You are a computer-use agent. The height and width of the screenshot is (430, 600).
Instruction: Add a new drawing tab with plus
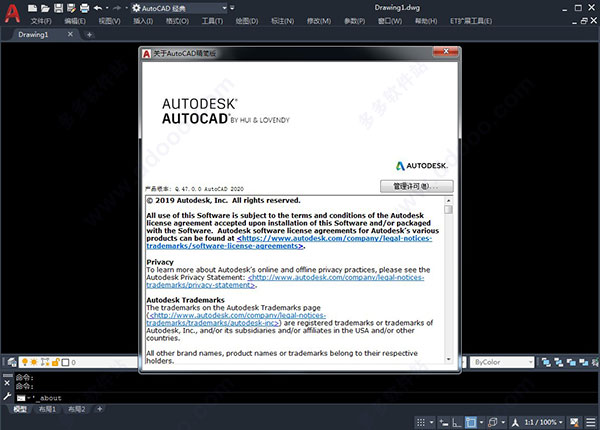89,35
